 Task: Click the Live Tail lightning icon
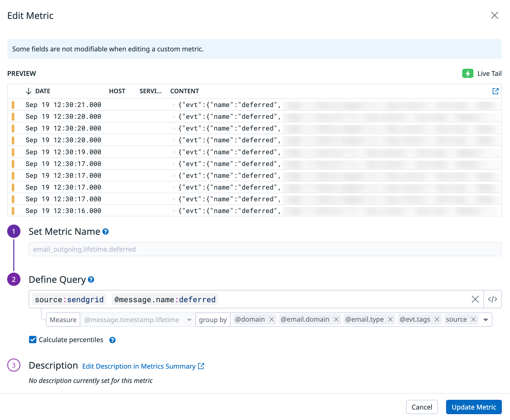click(468, 74)
